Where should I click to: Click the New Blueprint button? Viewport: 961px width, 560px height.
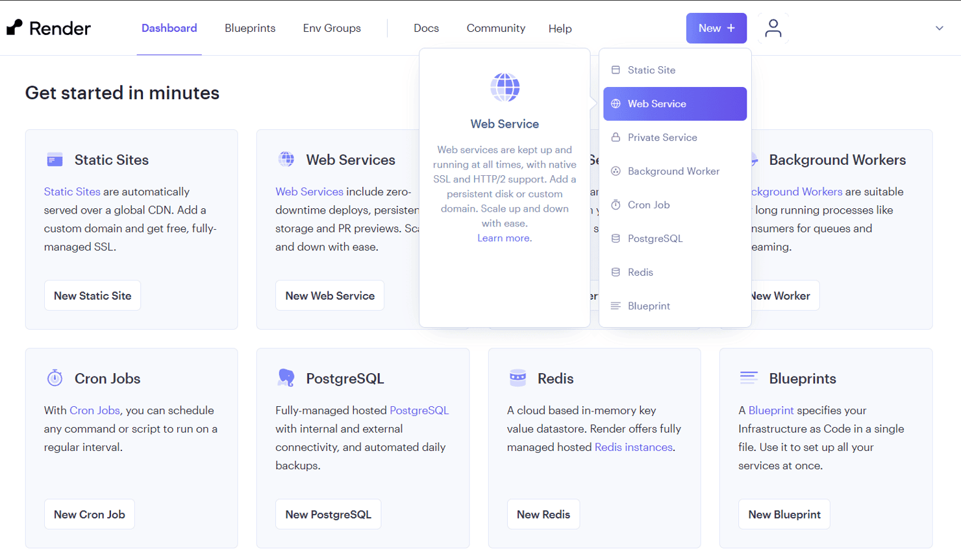784,514
